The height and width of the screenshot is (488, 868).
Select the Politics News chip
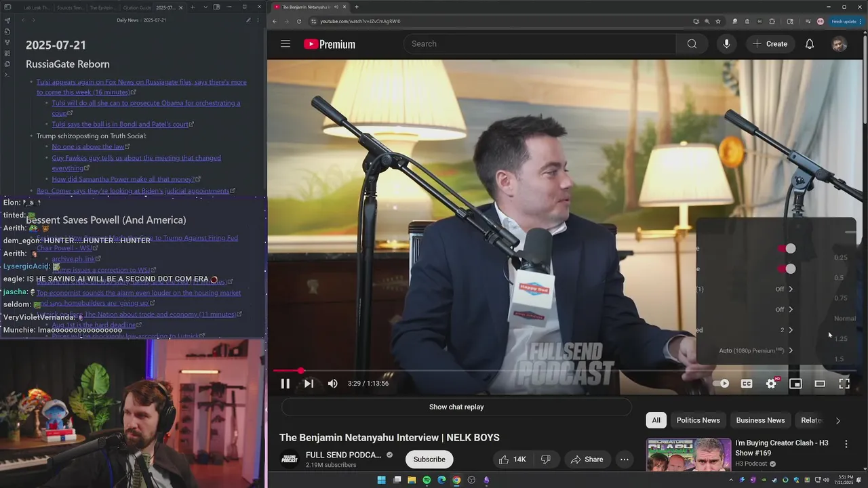tap(698, 420)
